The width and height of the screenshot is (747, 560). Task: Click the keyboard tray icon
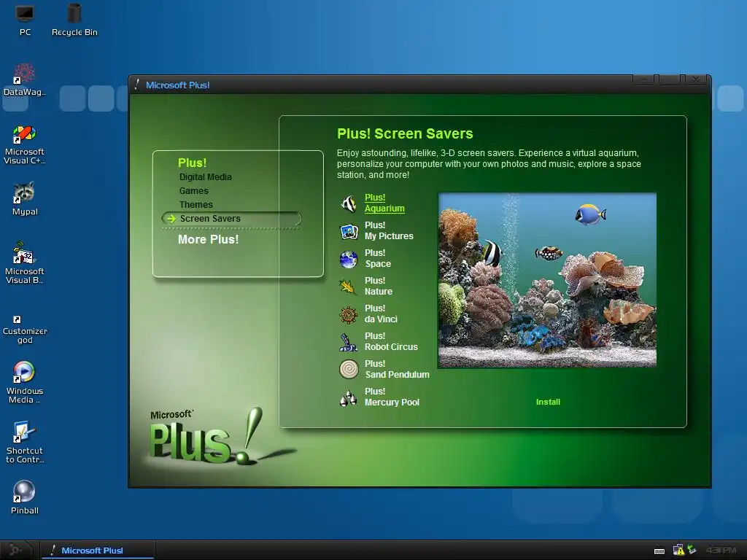(659, 551)
